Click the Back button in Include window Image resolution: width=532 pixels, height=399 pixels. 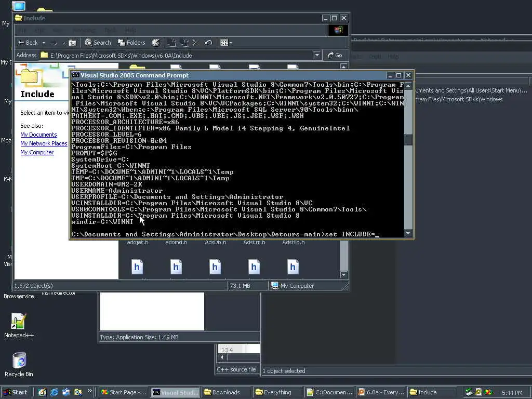[28, 43]
